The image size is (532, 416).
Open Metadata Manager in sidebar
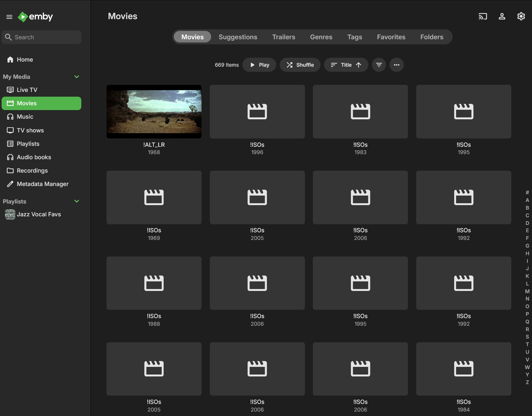point(42,184)
